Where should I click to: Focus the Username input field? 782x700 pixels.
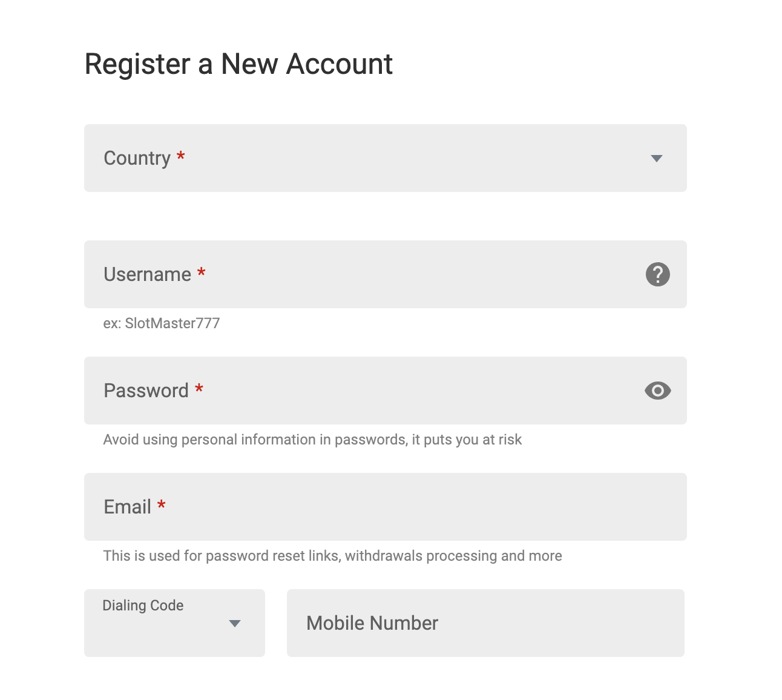(386, 274)
